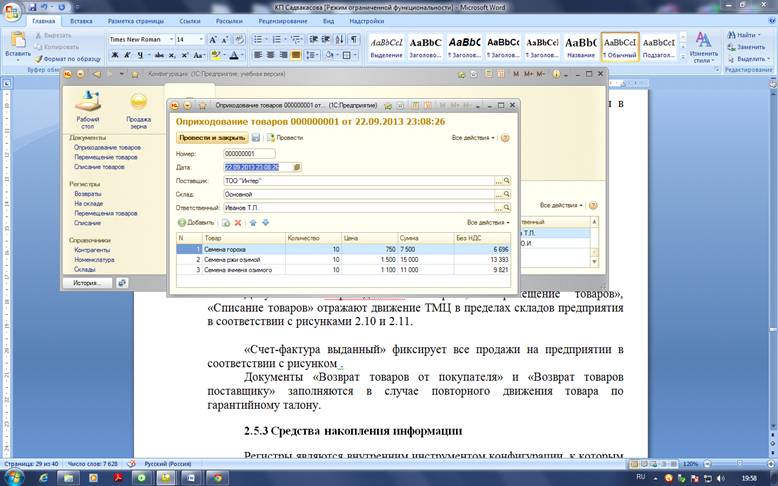The height and width of the screenshot is (486, 778).
Task: Open Все действия dropdown in form header
Action: pyautogui.click(x=473, y=137)
